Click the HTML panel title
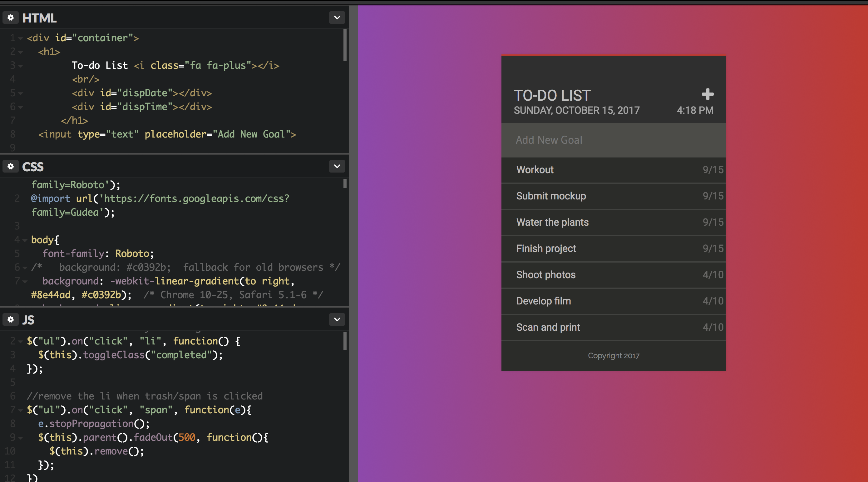 (x=39, y=18)
